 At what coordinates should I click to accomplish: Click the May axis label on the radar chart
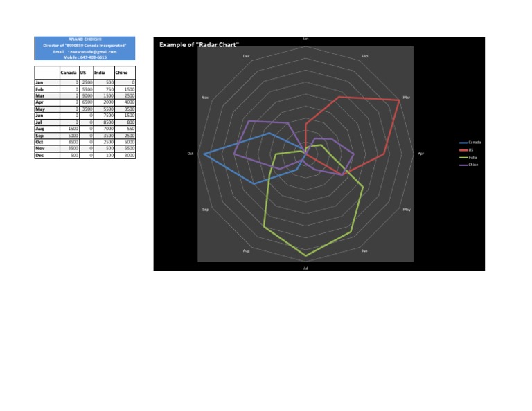point(407,210)
